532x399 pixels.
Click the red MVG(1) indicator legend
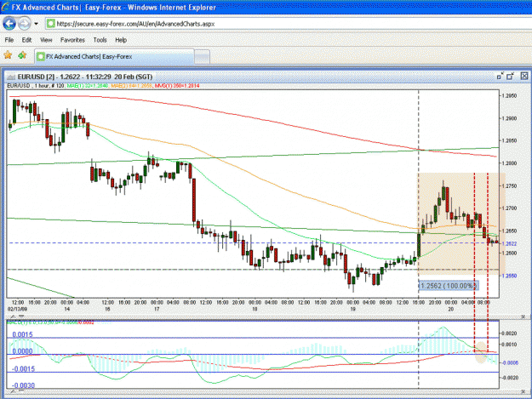tap(177, 86)
